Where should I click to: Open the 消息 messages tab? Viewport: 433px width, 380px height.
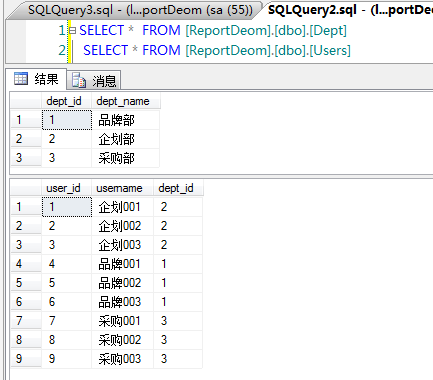(94, 81)
